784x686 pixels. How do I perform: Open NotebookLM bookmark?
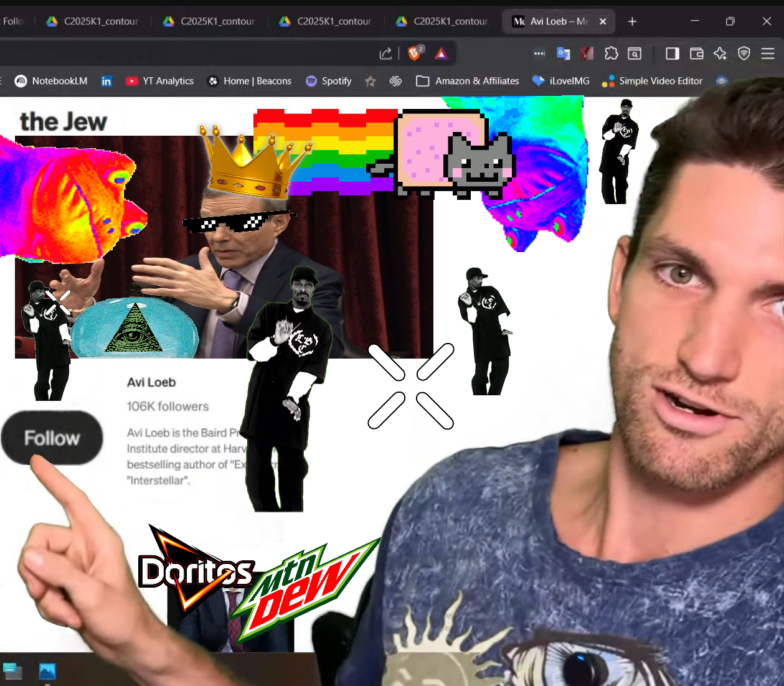pos(51,81)
